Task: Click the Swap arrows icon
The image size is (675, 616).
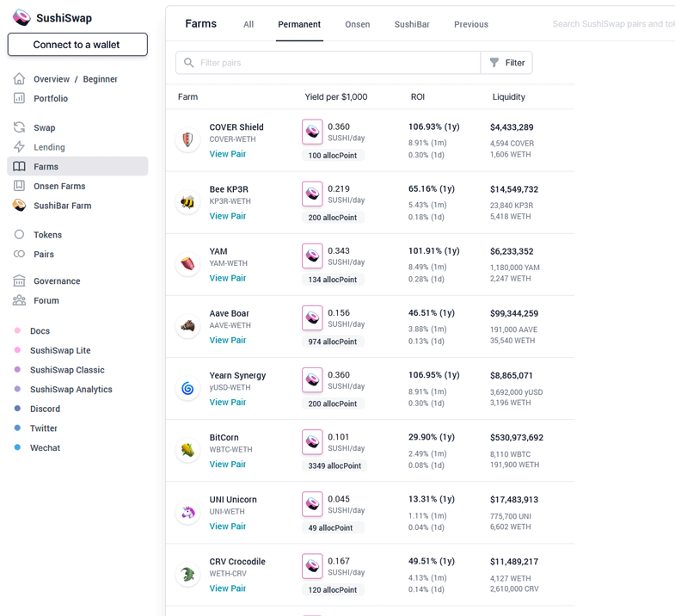Action: [19, 127]
